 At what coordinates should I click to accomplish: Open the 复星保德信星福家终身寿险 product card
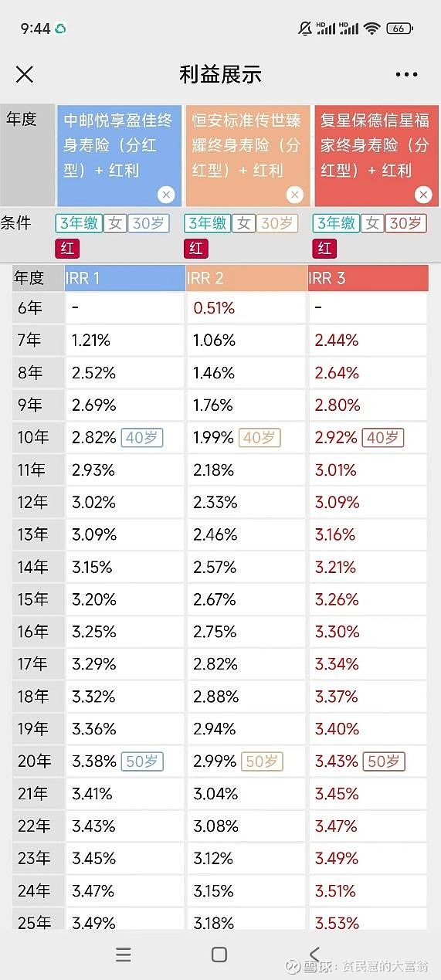click(x=376, y=156)
